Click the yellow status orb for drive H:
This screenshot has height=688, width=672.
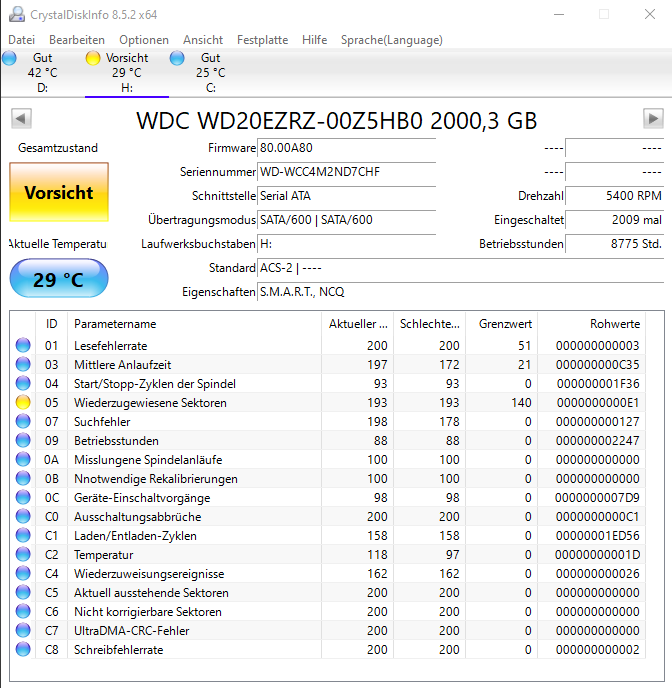[93, 58]
